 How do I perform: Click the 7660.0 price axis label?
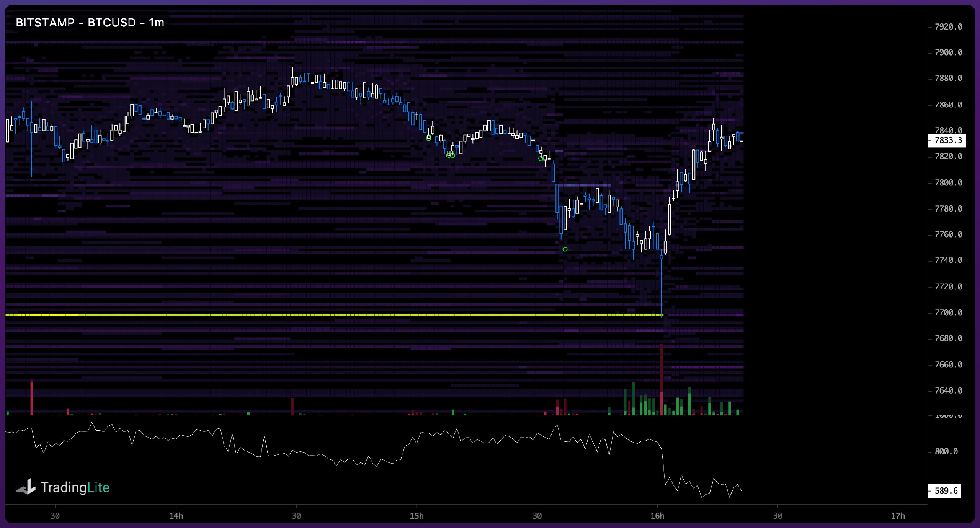[x=948, y=365]
